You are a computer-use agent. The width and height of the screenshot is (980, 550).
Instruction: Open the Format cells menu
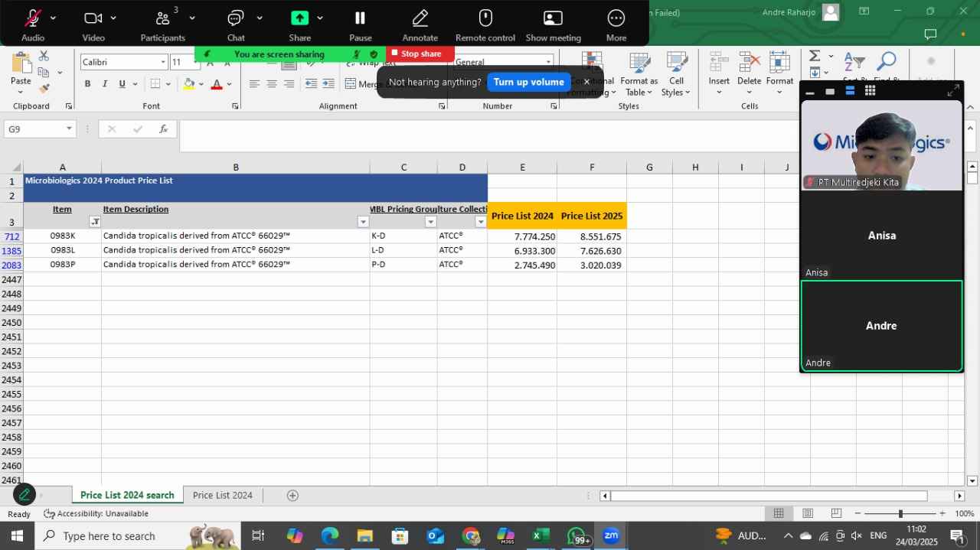coord(779,73)
